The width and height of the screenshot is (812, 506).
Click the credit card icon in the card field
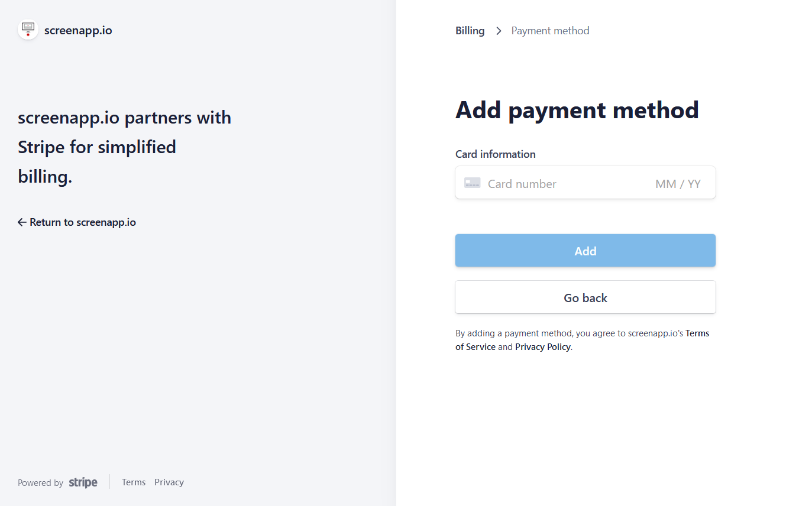click(x=472, y=183)
